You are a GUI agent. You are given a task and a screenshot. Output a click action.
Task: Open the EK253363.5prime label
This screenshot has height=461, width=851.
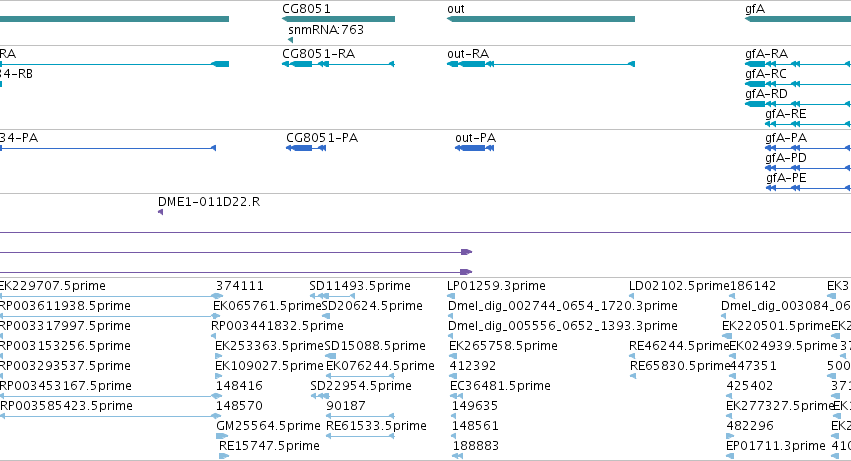269,346
